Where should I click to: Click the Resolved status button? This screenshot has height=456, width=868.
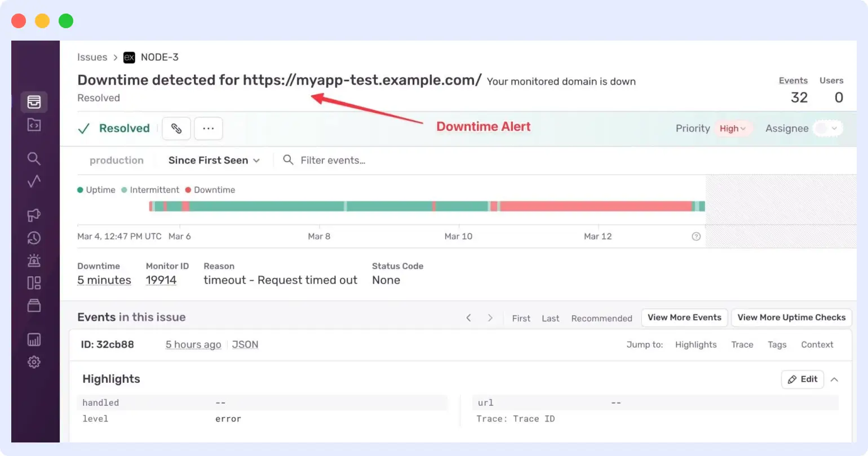click(124, 129)
